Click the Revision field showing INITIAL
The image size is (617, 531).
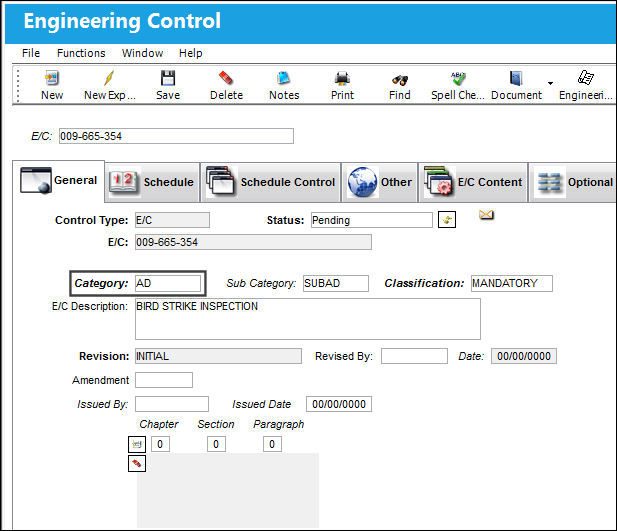[218, 356]
